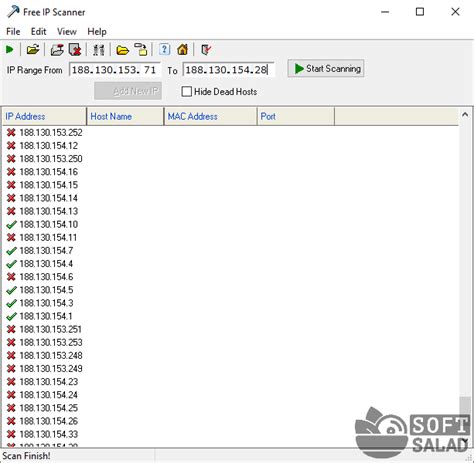
Task: Click the export yellow note with arrow icon
Action: point(141,50)
